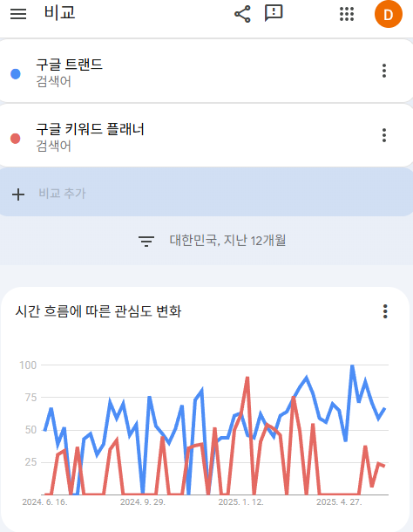Open the hamburger navigation menu
This screenshot has height=532, width=413.
[18, 14]
